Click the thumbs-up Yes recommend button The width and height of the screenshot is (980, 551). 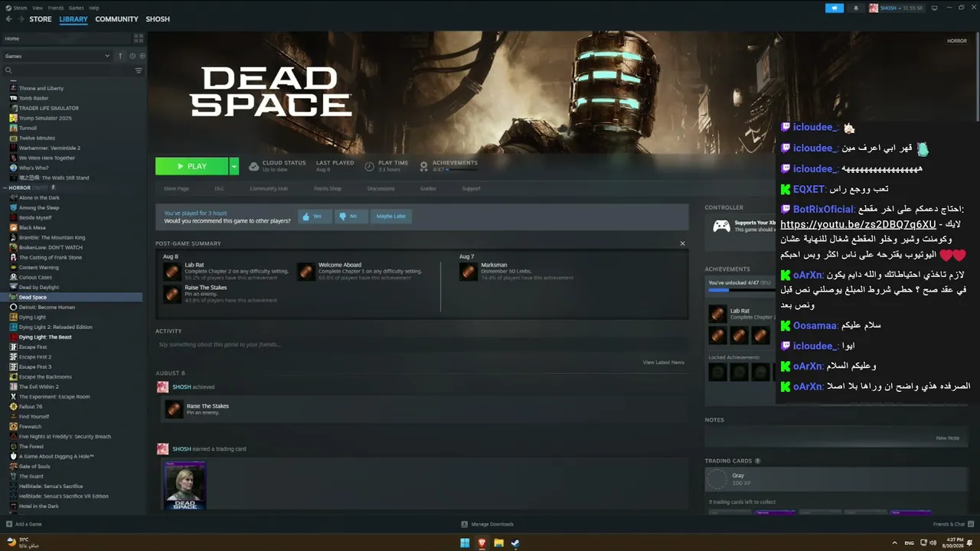[x=315, y=217]
